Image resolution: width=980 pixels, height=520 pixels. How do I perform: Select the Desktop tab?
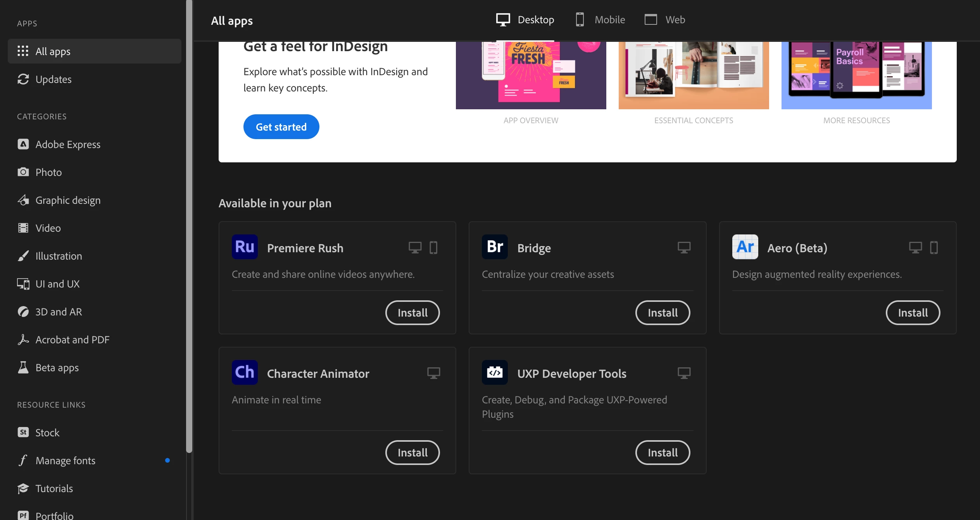(525, 20)
